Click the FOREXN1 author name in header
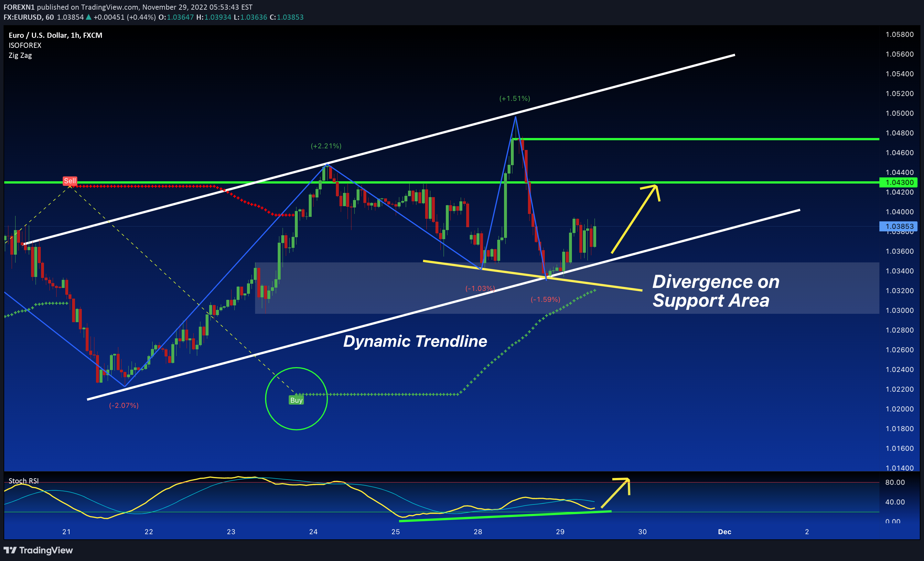Screen dimensions: 924x561 19,7
